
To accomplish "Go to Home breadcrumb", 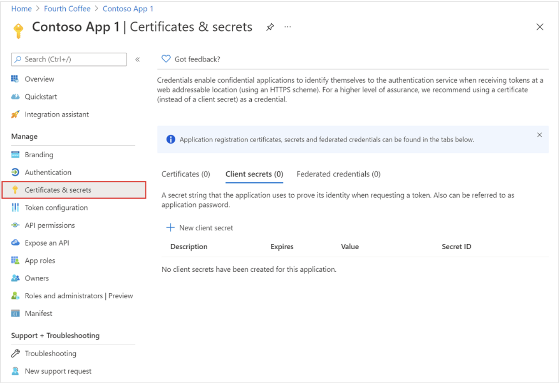I will tap(22, 9).
